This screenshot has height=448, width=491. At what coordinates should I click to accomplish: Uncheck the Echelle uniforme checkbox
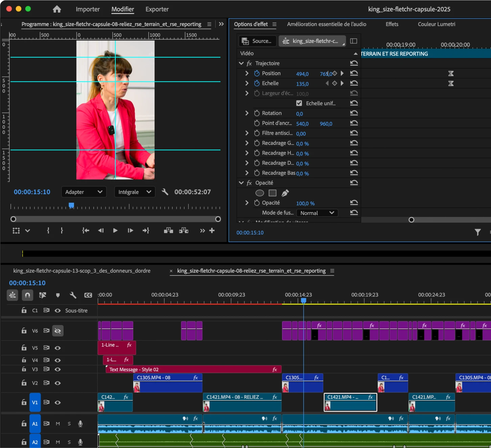299,103
